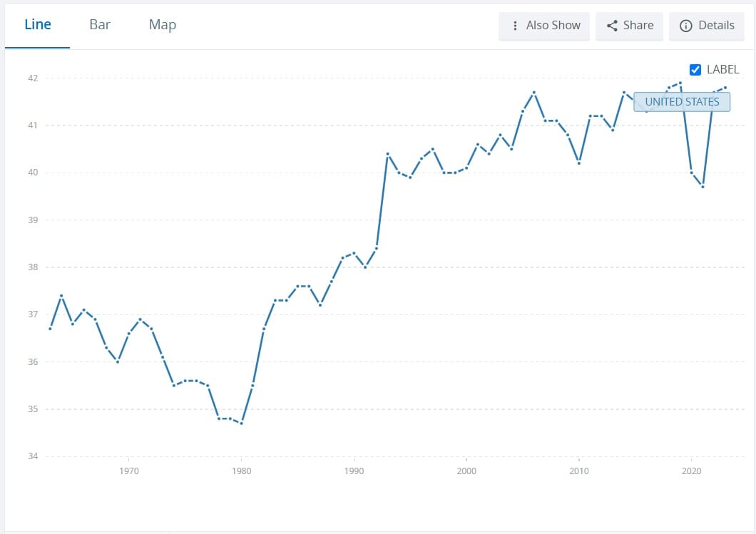Click the 2010 dip data point

coord(579,163)
